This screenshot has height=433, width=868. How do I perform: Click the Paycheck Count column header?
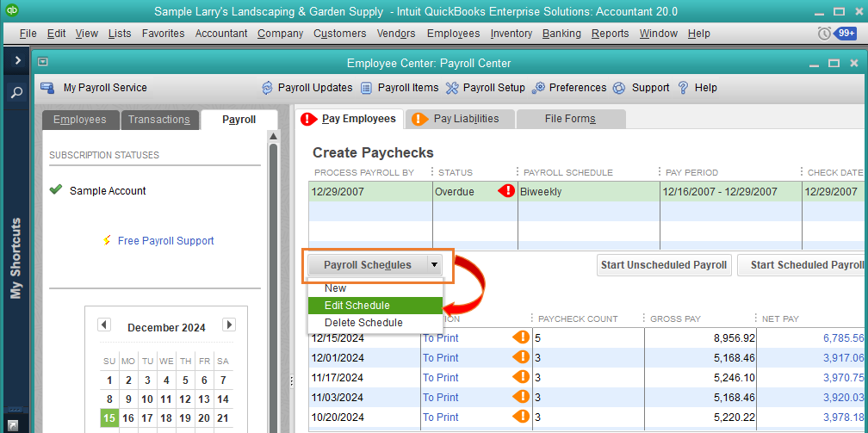(578, 319)
